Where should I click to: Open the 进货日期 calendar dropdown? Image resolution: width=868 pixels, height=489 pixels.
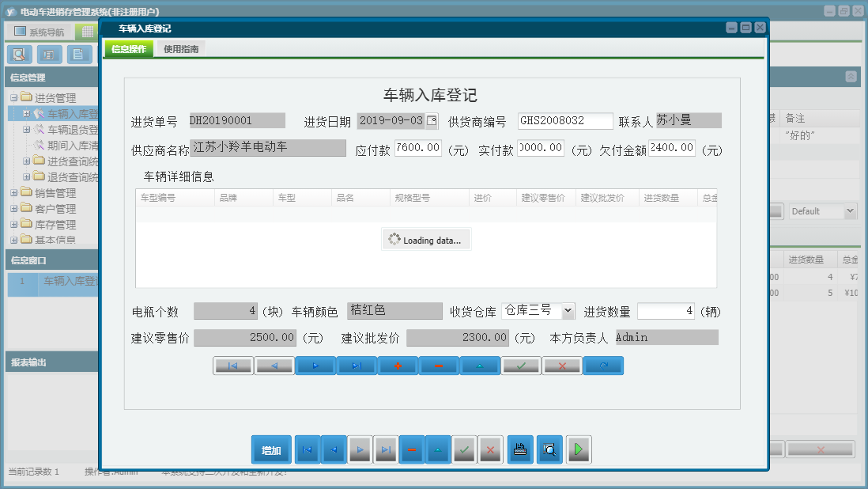click(x=432, y=120)
